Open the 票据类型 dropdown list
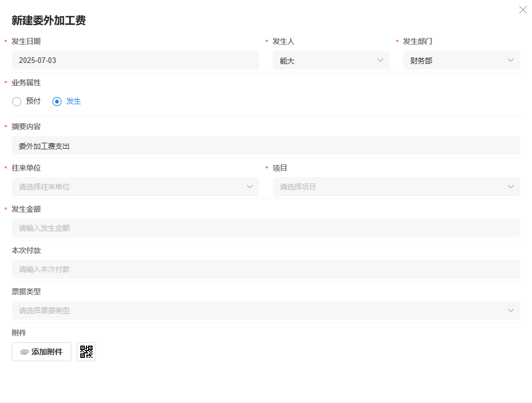The height and width of the screenshot is (403, 532). click(265, 310)
